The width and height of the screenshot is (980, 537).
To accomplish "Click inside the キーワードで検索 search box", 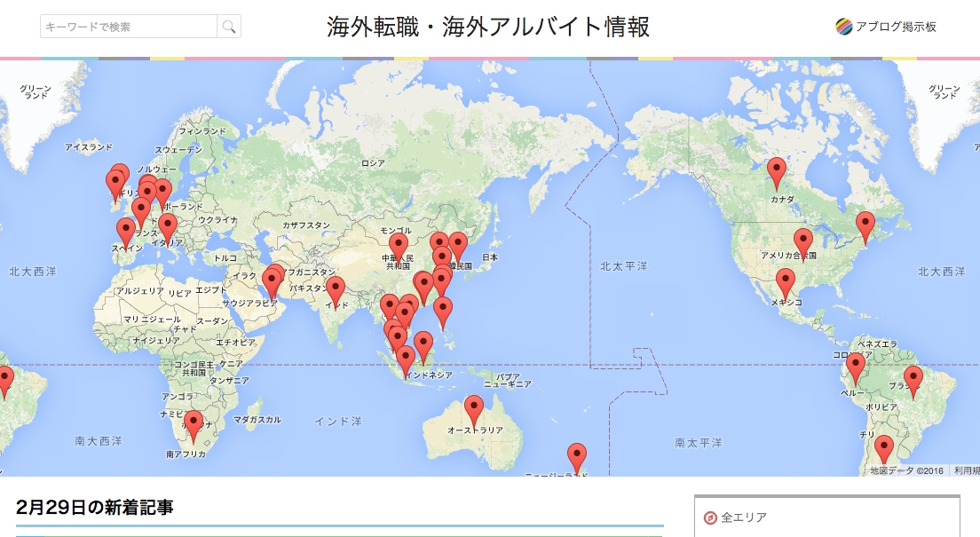I will (x=129, y=25).
